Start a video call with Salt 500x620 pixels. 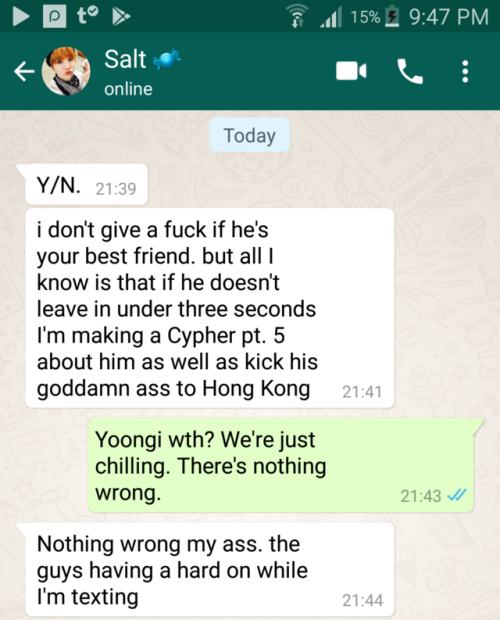[x=351, y=71]
